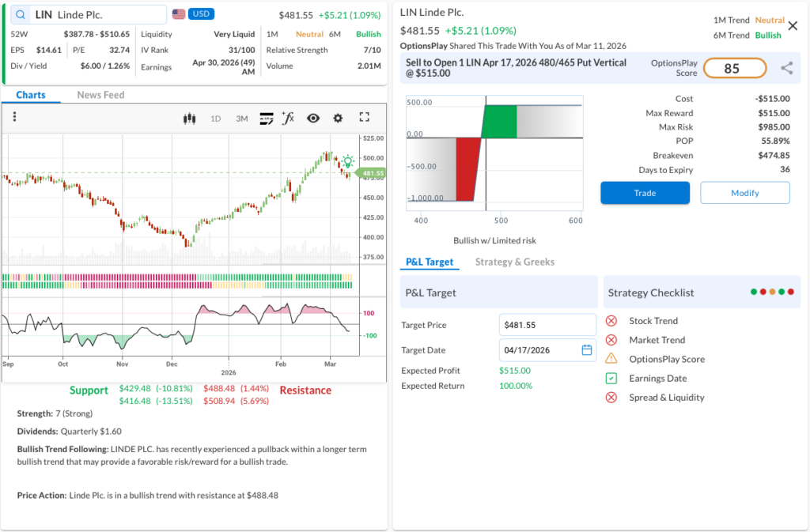Open the 3M time range dropdown
This screenshot has height=532, width=810.
tap(242, 119)
